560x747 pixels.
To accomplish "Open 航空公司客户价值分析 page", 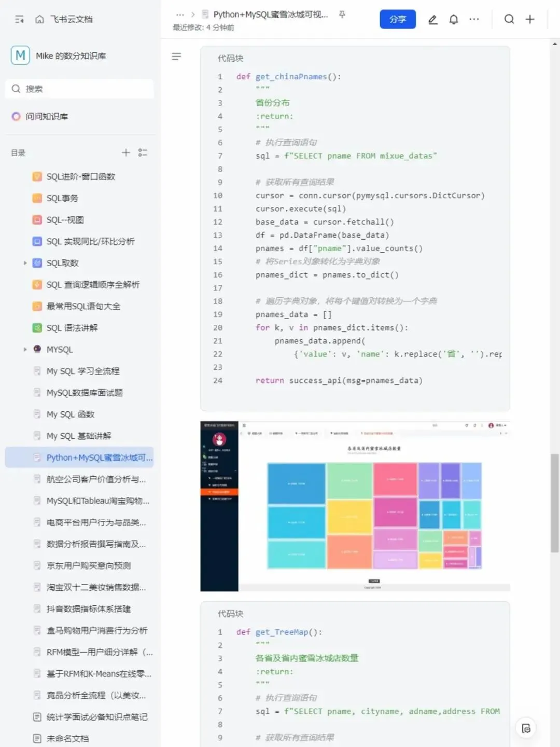I will click(96, 479).
